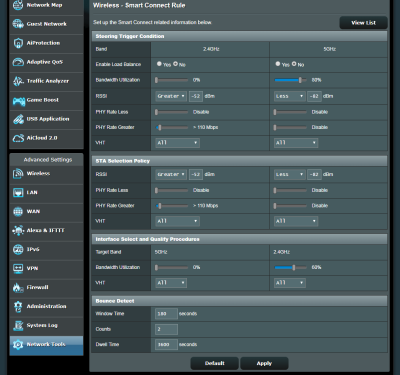Open the WAN globe icon
This screenshot has height=375, width=400.
tap(18, 211)
